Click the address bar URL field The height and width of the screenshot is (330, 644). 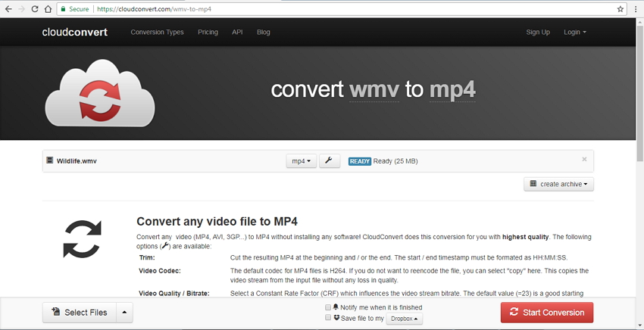337,8
